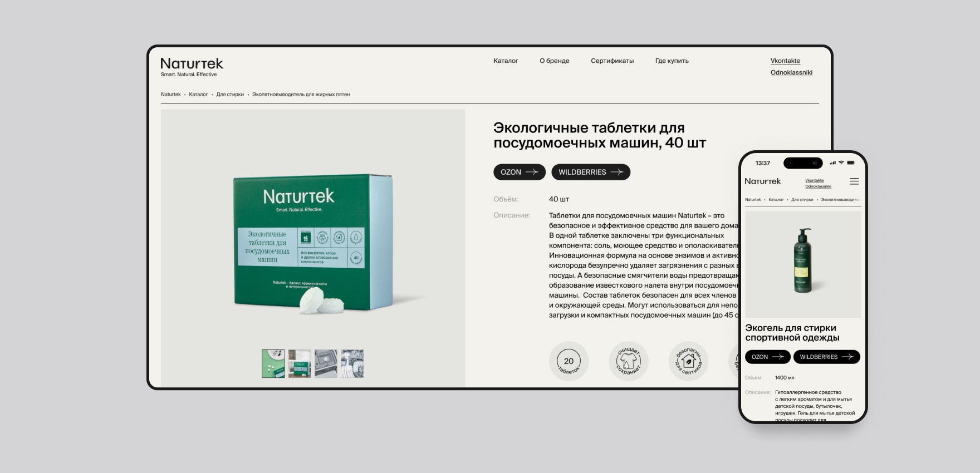The image size is (980, 473).
Task: Tap the 'Для стирки' breadcrumb on the phone
Action: coord(802,200)
